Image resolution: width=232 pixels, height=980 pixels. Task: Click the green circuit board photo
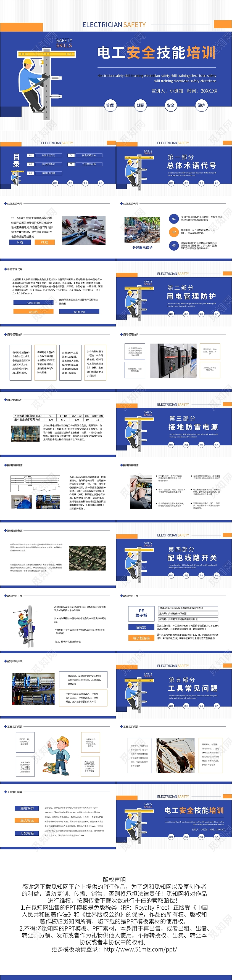pos(87,558)
